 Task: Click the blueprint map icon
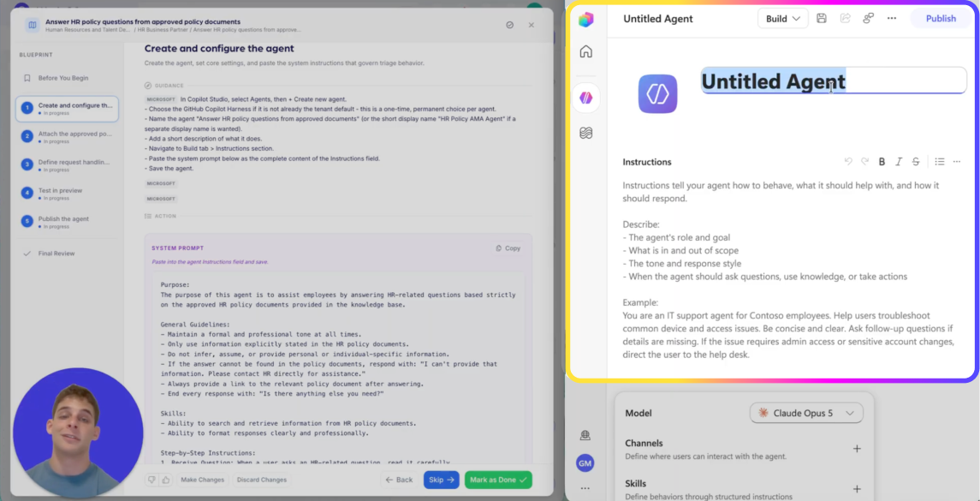coord(33,25)
